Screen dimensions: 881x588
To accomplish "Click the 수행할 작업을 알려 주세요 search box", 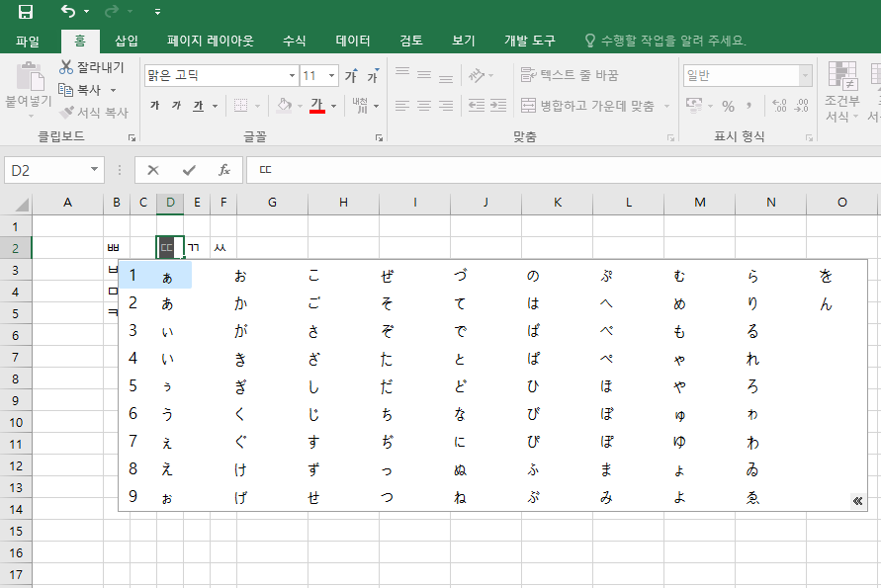I will click(666, 41).
